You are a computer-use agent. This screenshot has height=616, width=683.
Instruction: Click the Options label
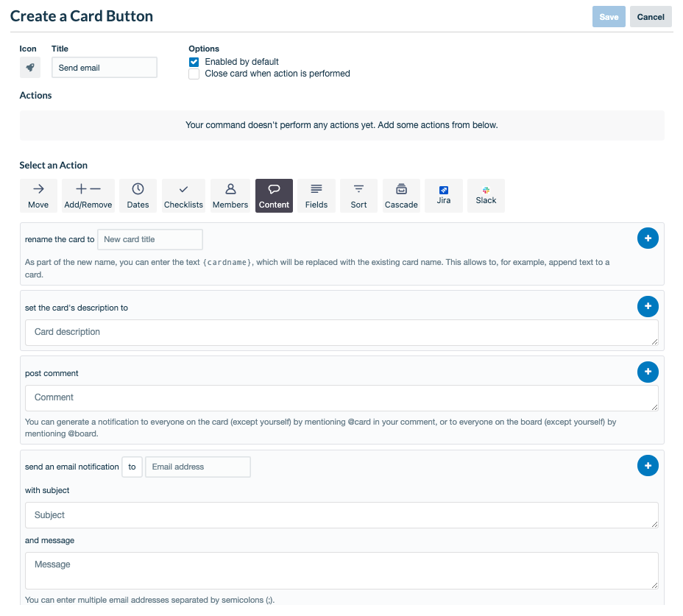click(204, 49)
